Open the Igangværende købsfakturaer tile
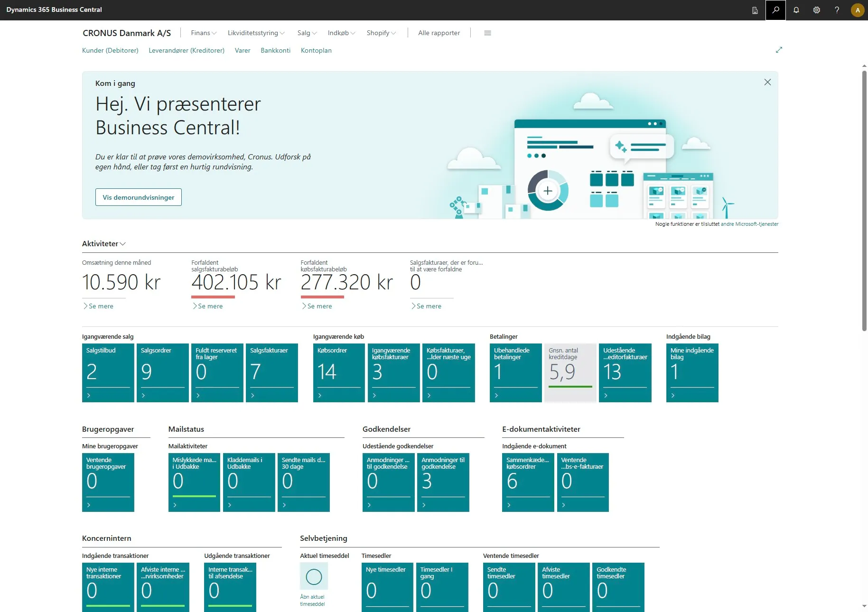Screen dimensions: 868x612 coord(394,373)
